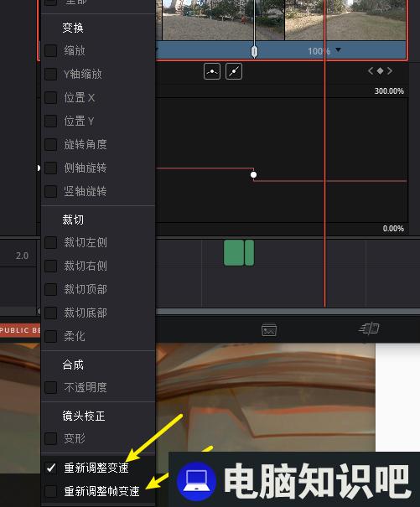Select the white curve control point
Viewport: 420px width, 507px height.
coord(254,175)
